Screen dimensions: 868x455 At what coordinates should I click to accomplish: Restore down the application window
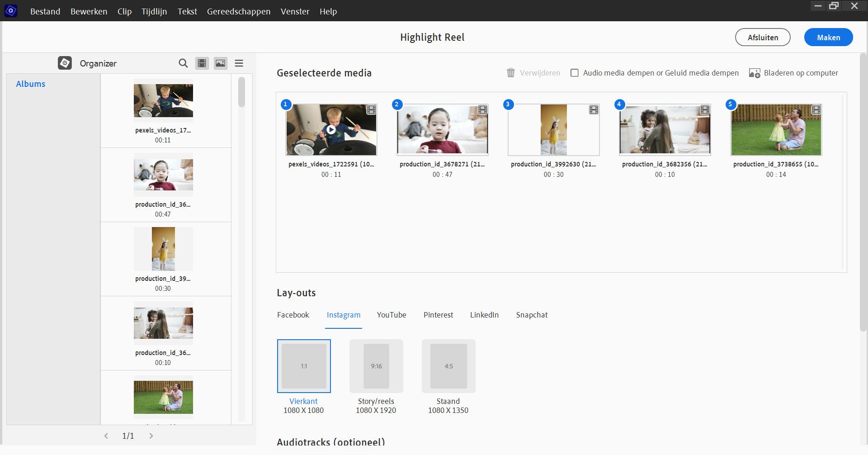click(834, 6)
